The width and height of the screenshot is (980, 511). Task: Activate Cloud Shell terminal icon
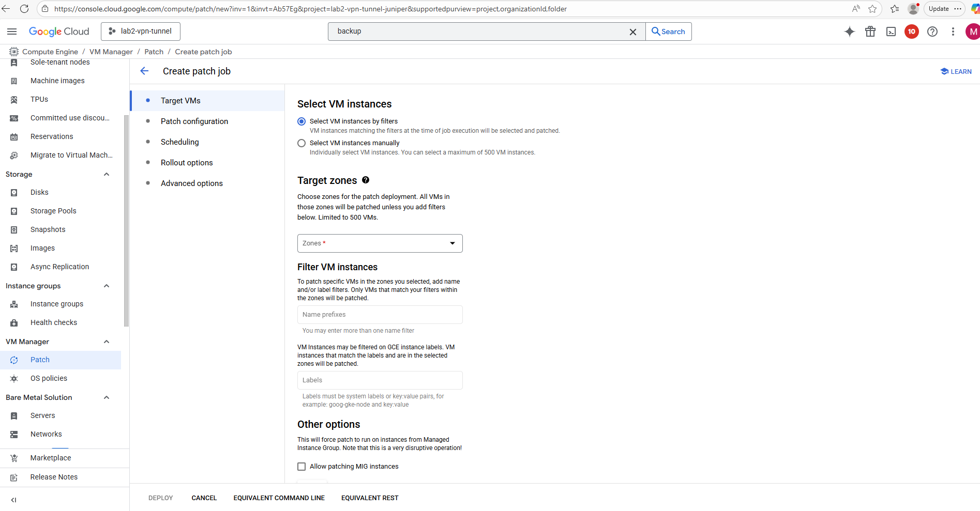[891, 32]
